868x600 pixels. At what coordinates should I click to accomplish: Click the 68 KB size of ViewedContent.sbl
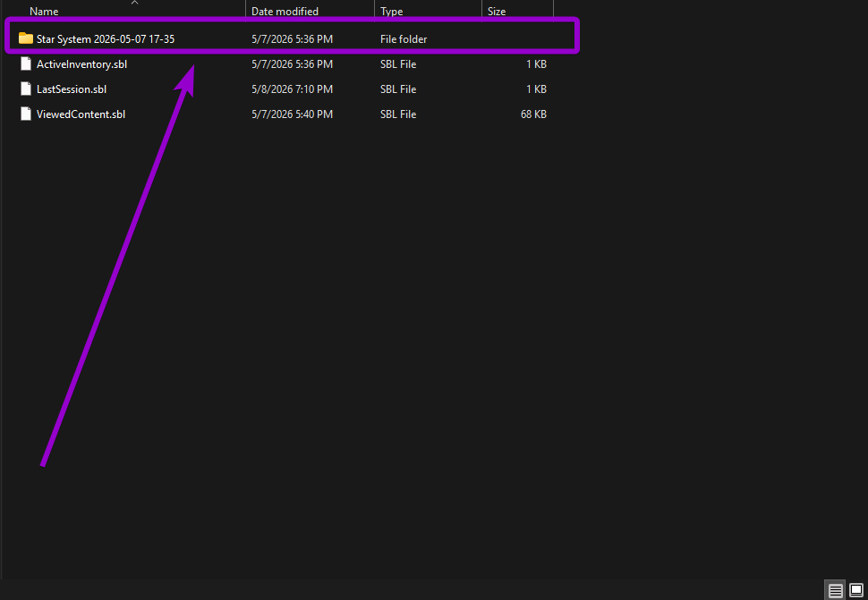pos(533,114)
